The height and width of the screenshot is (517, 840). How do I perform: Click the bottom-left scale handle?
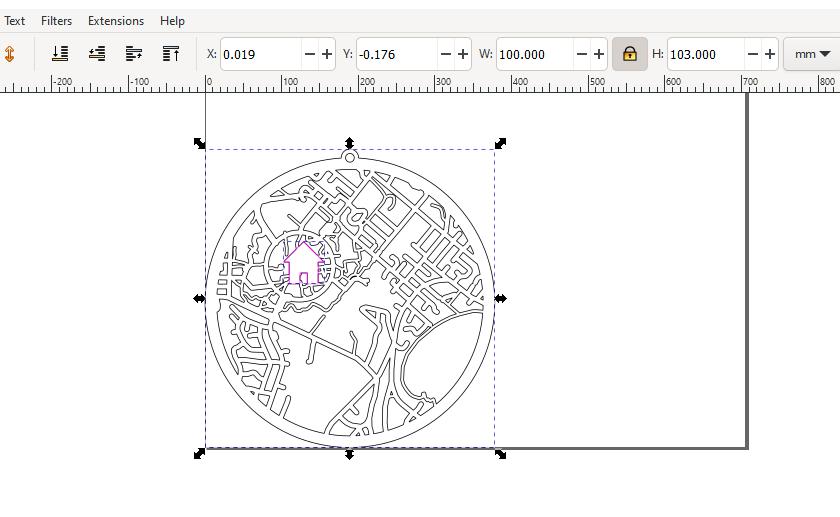pyautogui.click(x=199, y=454)
